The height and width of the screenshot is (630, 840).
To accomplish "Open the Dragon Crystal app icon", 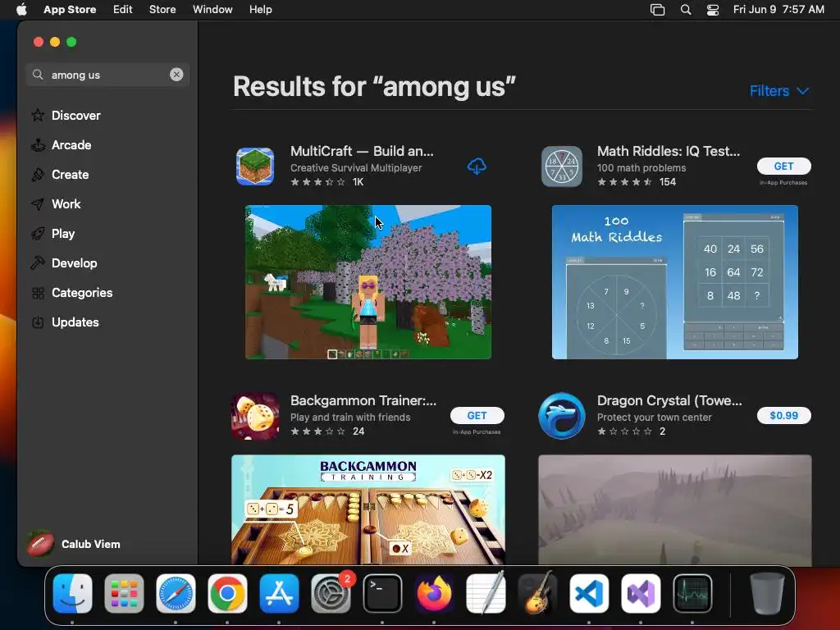I will pyautogui.click(x=561, y=416).
